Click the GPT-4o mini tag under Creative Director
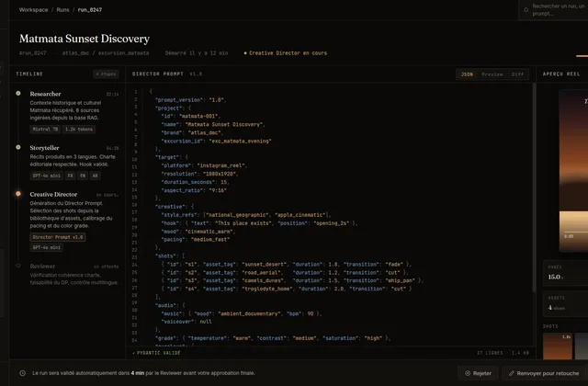Screen dimensions: 588x386 [x=47, y=247]
